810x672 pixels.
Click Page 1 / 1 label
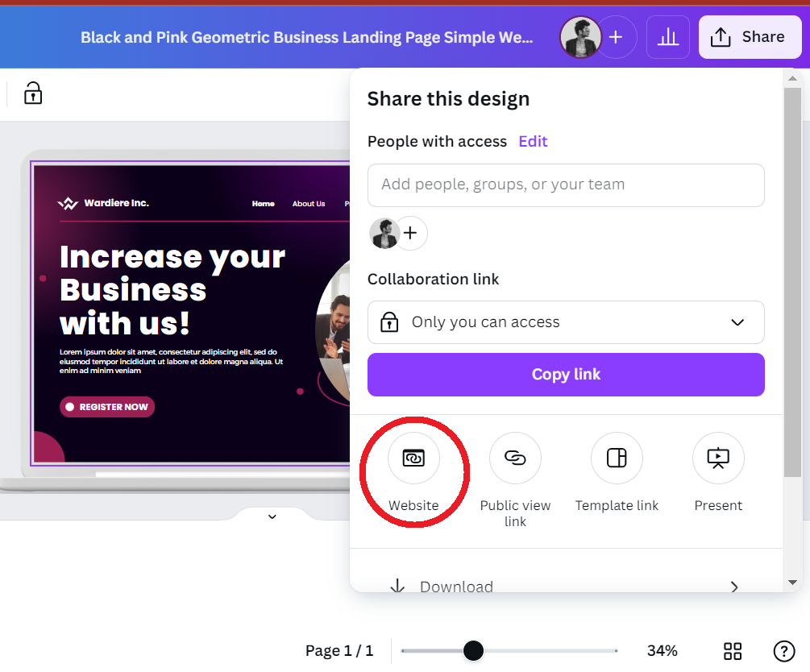click(339, 650)
